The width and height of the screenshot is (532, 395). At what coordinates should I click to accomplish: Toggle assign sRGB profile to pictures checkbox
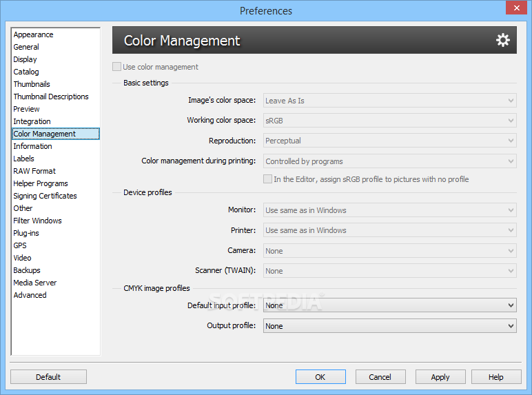pyautogui.click(x=268, y=179)
